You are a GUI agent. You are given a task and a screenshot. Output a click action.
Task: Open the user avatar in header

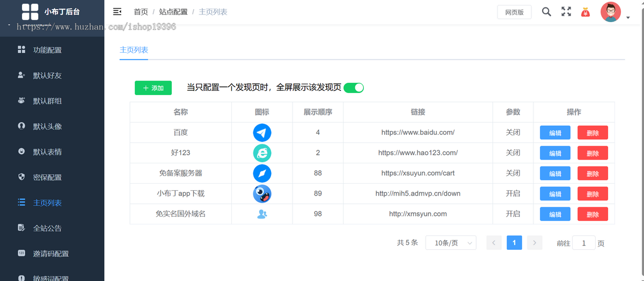point(611,12)
